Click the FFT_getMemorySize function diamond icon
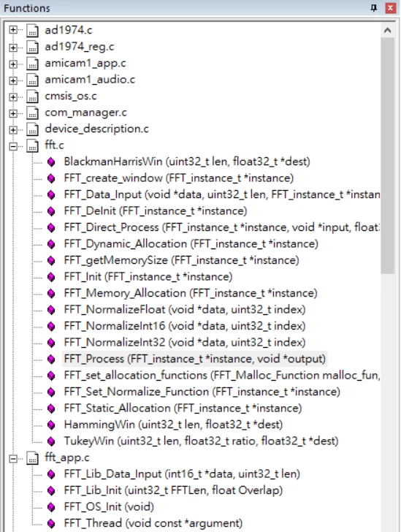 click(51, 261)
